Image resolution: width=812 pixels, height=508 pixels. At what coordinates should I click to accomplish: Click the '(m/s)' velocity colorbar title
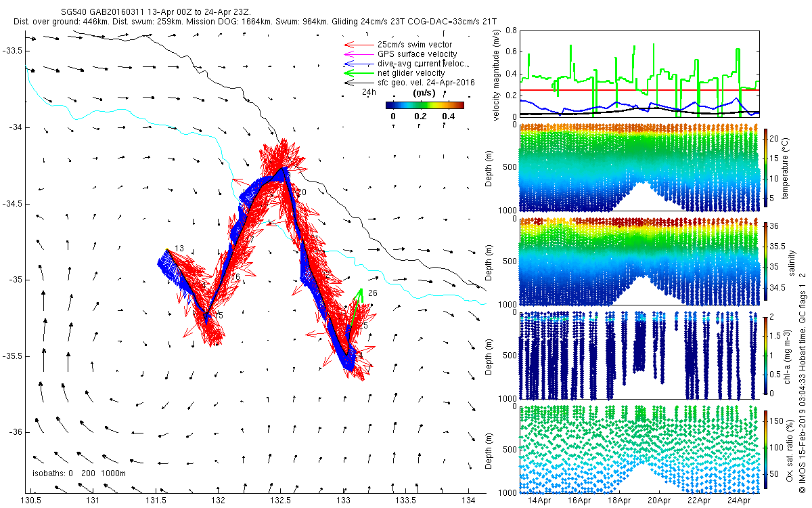point(424,93)
